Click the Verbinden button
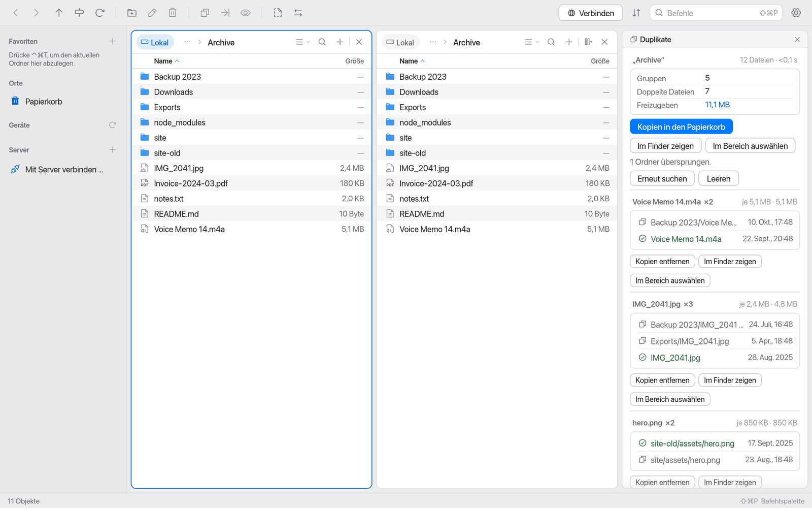 coord(591,13)
